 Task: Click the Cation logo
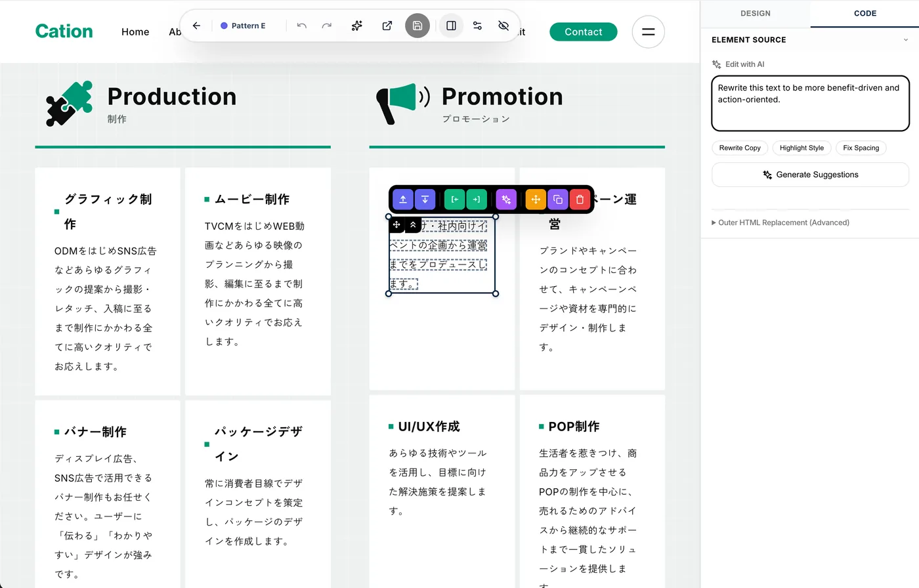(x=64, y=31)
